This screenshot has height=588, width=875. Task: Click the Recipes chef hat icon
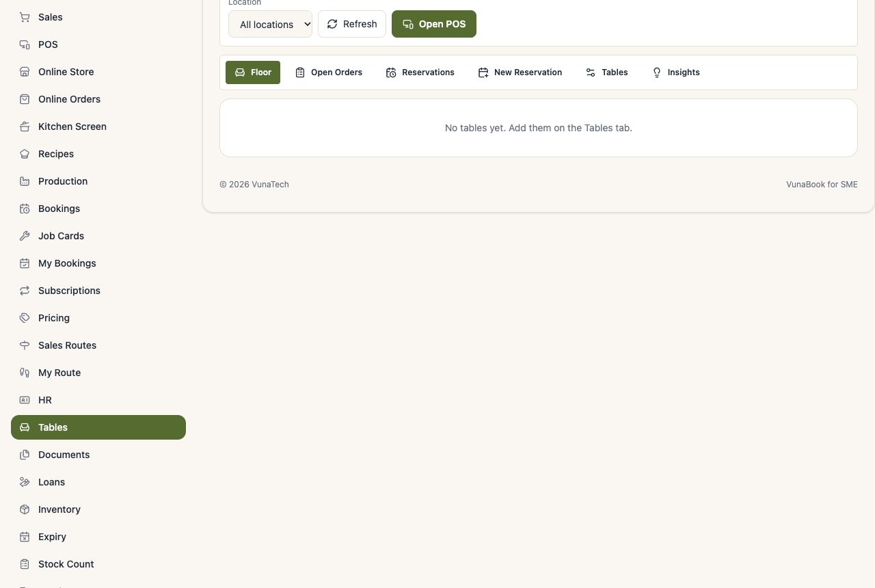(25, 154)
